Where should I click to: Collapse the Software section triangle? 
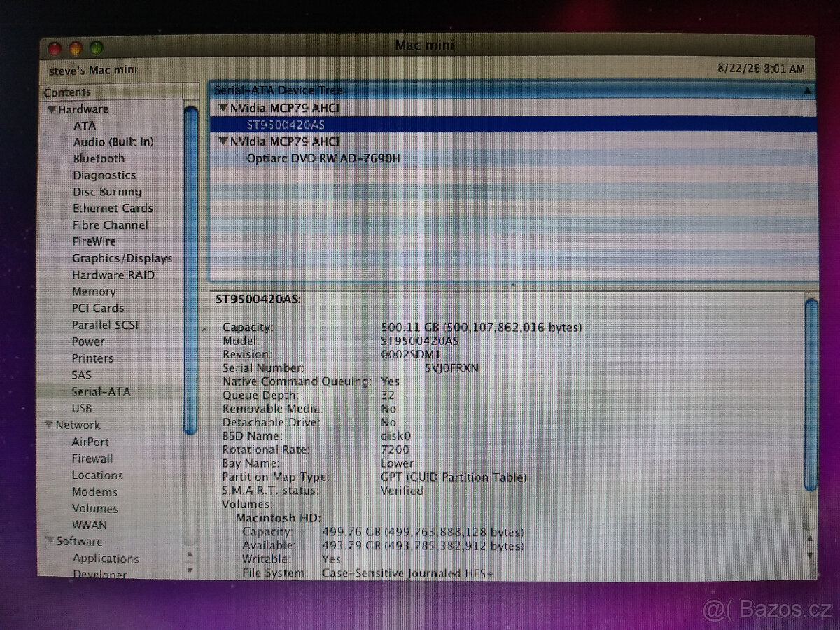(x=50, y=540)
